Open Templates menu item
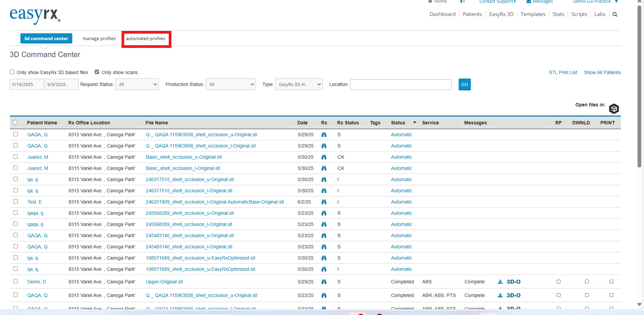The height and width of the screenshot is (315, 644). [533, 14]
